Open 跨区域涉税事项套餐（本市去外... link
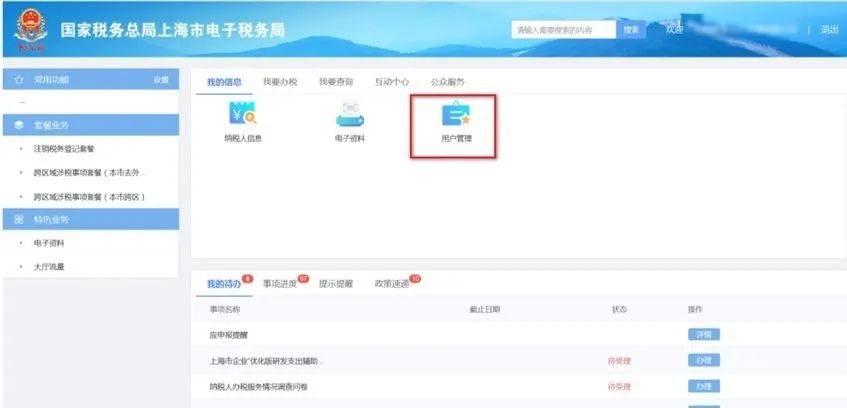 [90, 172]
